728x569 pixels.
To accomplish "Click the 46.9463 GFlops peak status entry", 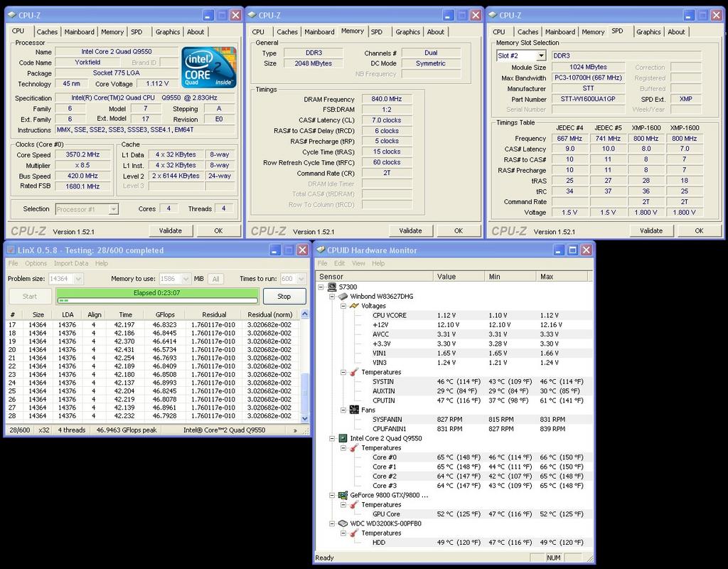I will (x=127, y=430).
